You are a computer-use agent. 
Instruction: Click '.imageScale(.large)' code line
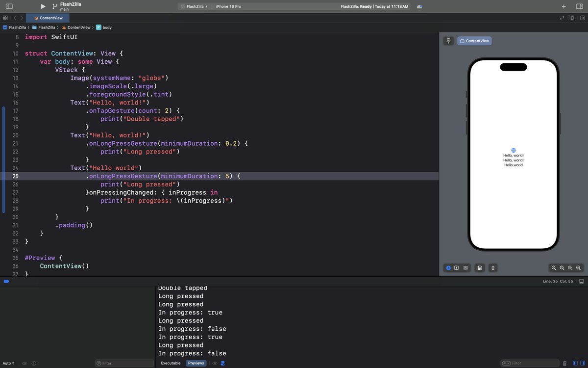click(x=121, y=86)
